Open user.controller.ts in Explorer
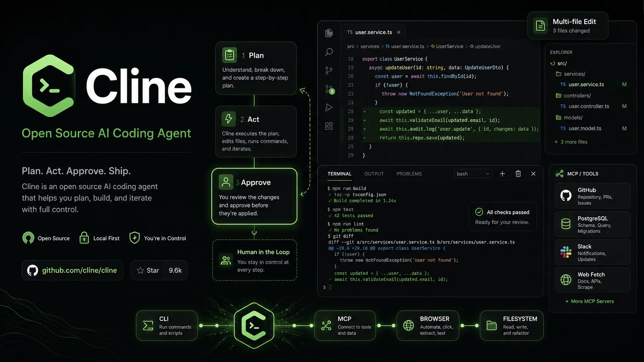Viewport: 644px width, 362px height. coord(589,106)
